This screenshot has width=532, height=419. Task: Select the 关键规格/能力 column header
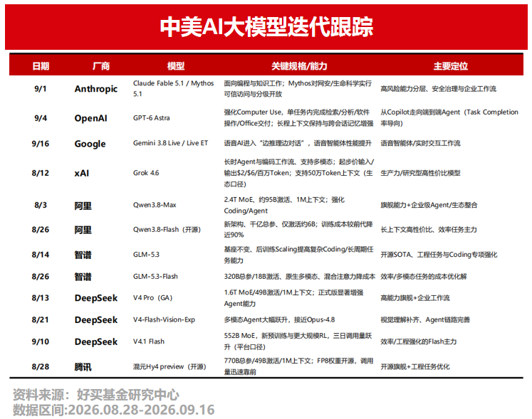pos(299,65)
